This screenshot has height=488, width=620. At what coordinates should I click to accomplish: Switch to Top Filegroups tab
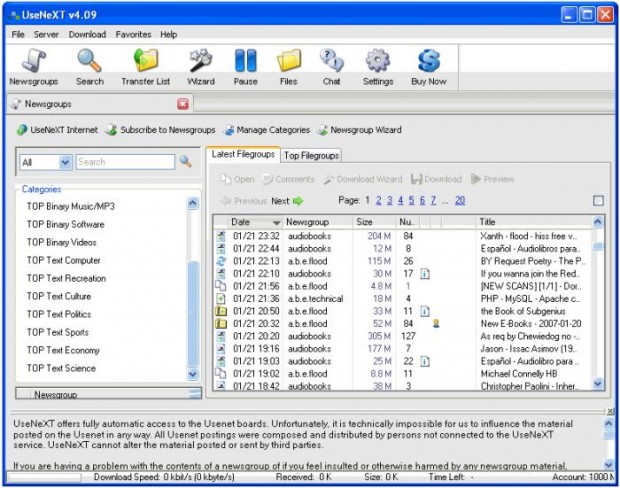point(311,156)
